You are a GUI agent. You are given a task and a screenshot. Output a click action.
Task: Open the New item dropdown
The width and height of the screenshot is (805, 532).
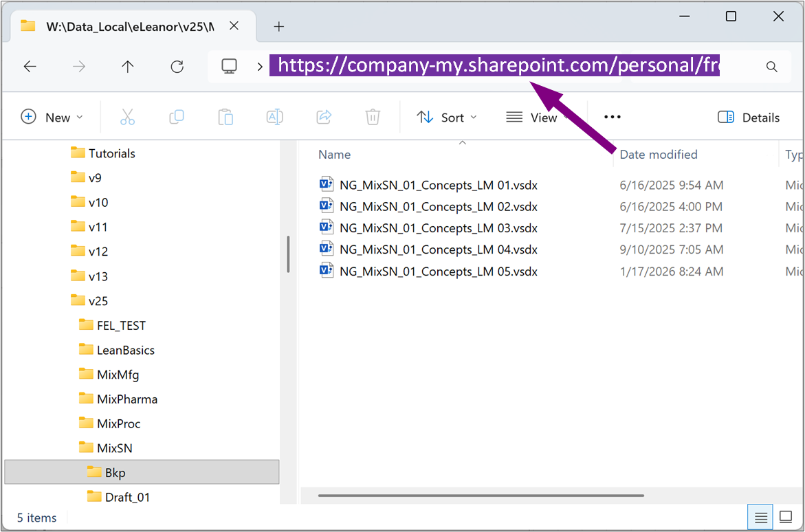[x=52, y=118]
